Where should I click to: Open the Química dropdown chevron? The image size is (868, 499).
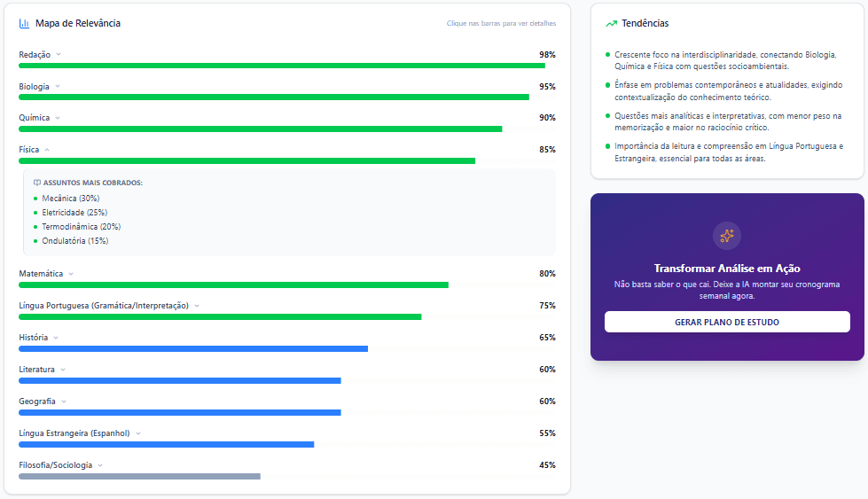point(58,118)
